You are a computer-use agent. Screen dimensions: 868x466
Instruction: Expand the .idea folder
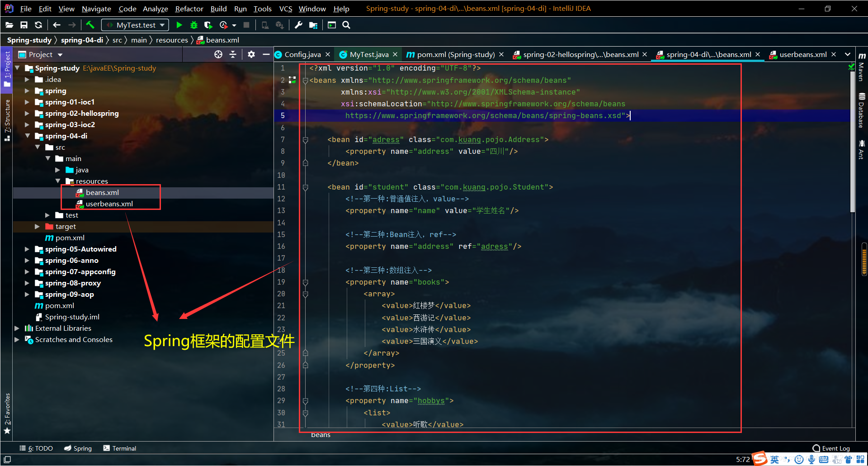27,80
